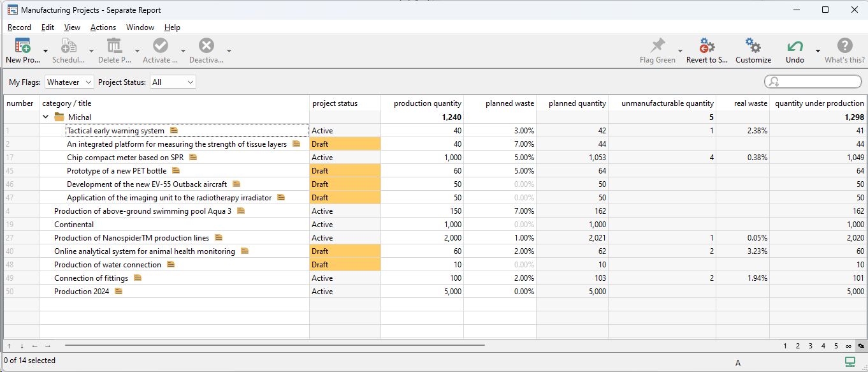Open the My Flags dropdown
The height and width of the screenshot is (372, 868).
69,82
